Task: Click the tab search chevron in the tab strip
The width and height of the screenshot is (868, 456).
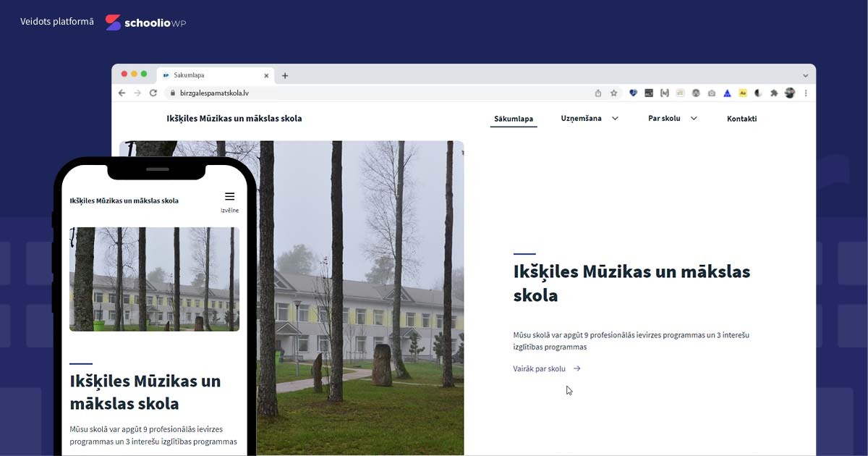Action: [805, 75]
